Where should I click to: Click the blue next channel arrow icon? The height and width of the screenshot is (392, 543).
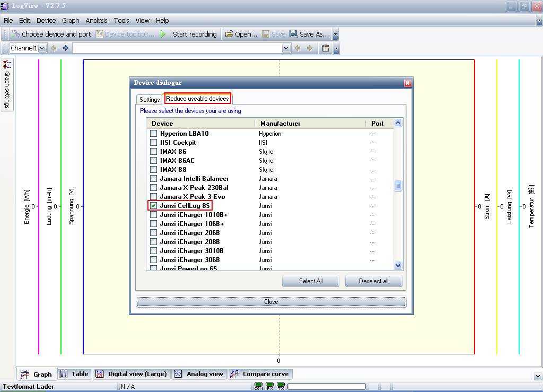(x=66, y=48)
